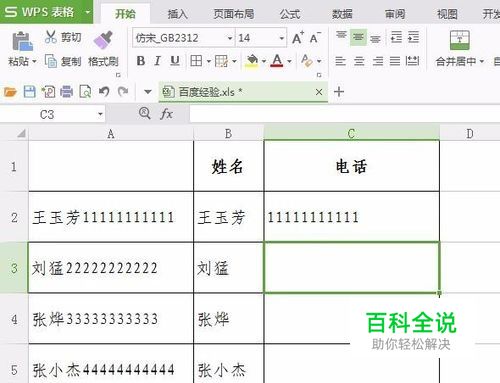The width and height of the screenshot is (500, 383).
Task: Open the Data (数据) tab
Action: pyautogui.click(x=342, y=14)
